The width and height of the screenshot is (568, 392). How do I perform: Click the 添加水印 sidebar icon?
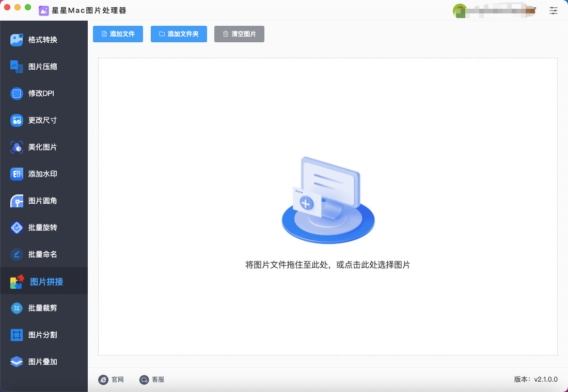coord(17,174)
